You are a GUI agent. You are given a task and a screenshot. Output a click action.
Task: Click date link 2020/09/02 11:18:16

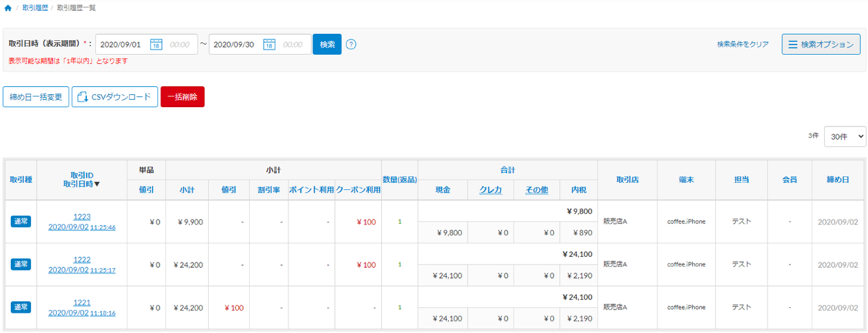tap(82, 313)
